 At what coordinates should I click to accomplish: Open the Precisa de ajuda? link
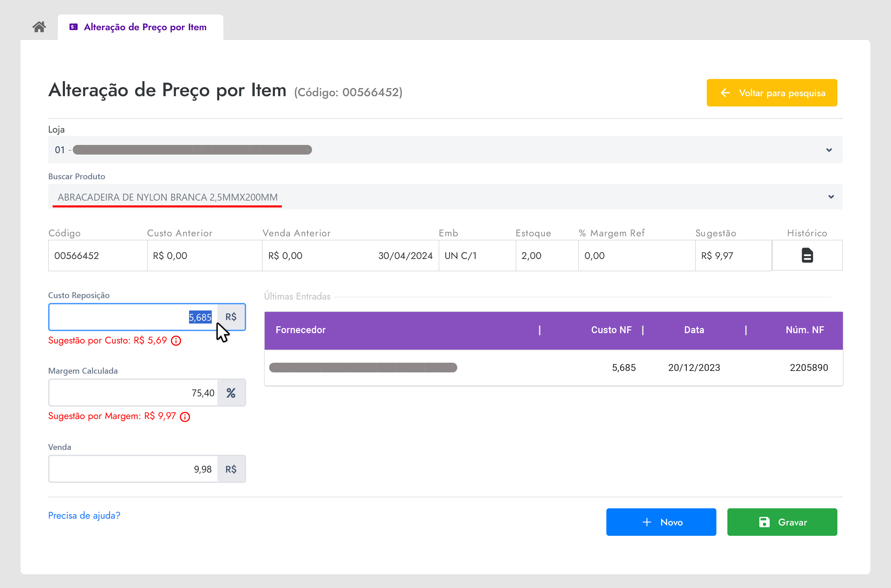[x=84, y=515]
